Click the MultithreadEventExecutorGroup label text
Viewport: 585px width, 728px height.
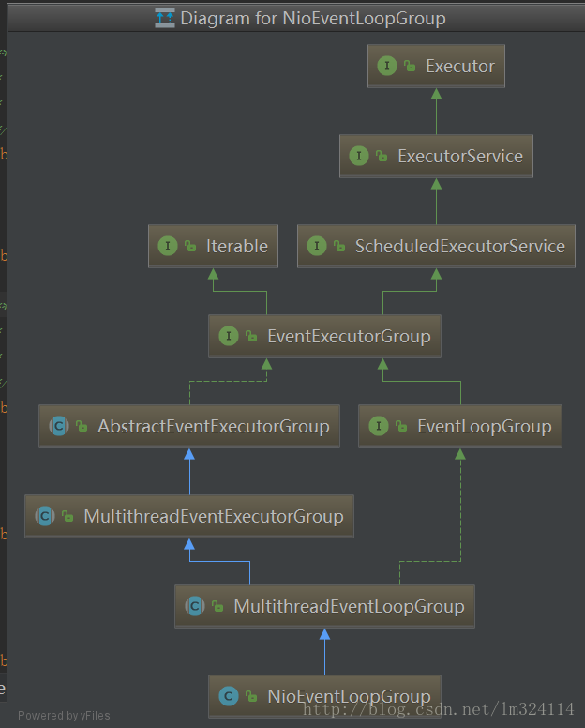point(214,516)
